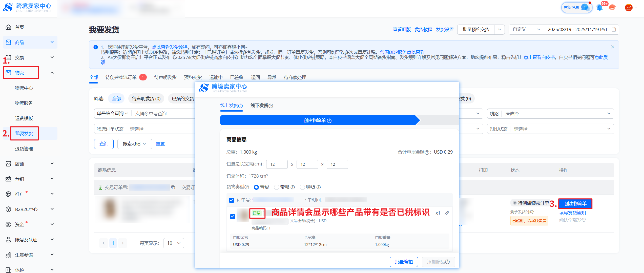Click the blue 创建物流单 button

tap(575, 204)
